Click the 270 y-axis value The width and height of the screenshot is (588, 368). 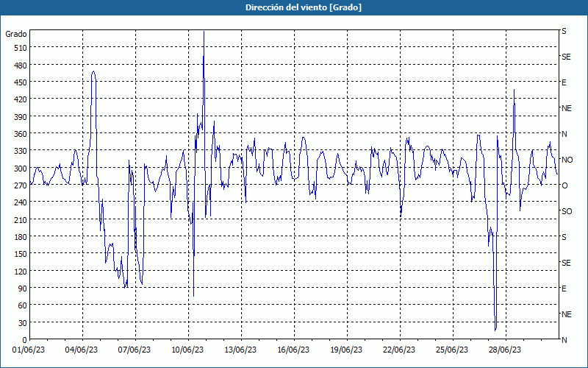tap(21, 185)
